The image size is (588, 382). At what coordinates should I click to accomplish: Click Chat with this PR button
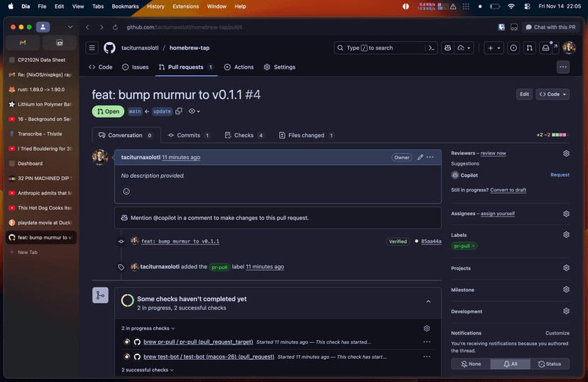(550, 27)
